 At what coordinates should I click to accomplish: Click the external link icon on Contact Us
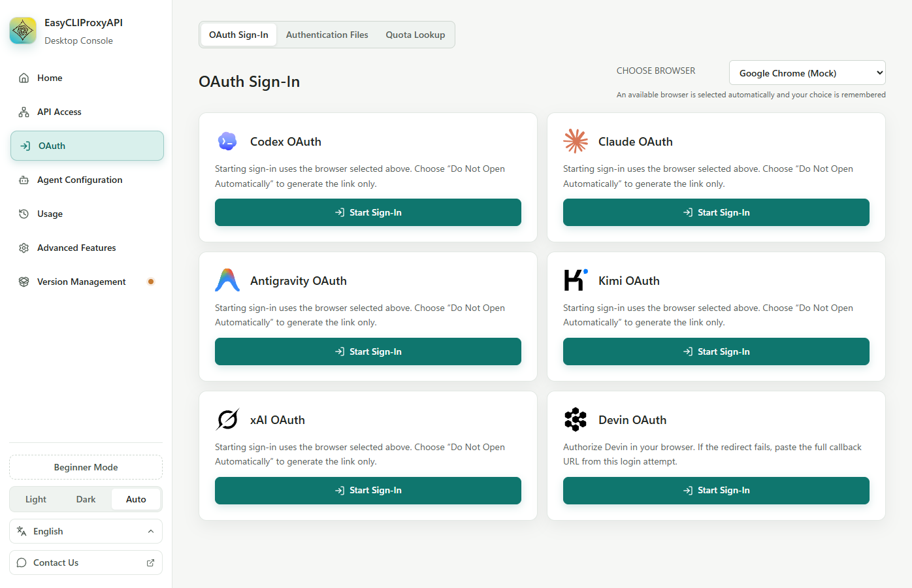coord(150,563)
